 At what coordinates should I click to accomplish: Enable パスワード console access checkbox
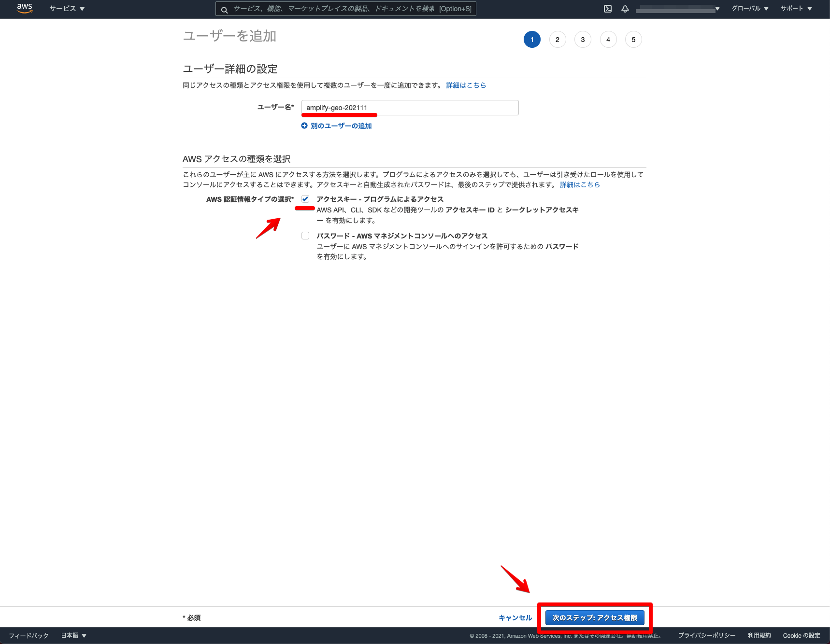[x=305, y=236]
